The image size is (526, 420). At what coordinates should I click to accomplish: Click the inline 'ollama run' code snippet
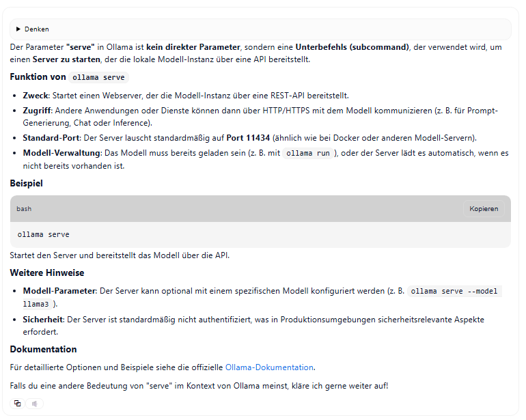[308, 153]
